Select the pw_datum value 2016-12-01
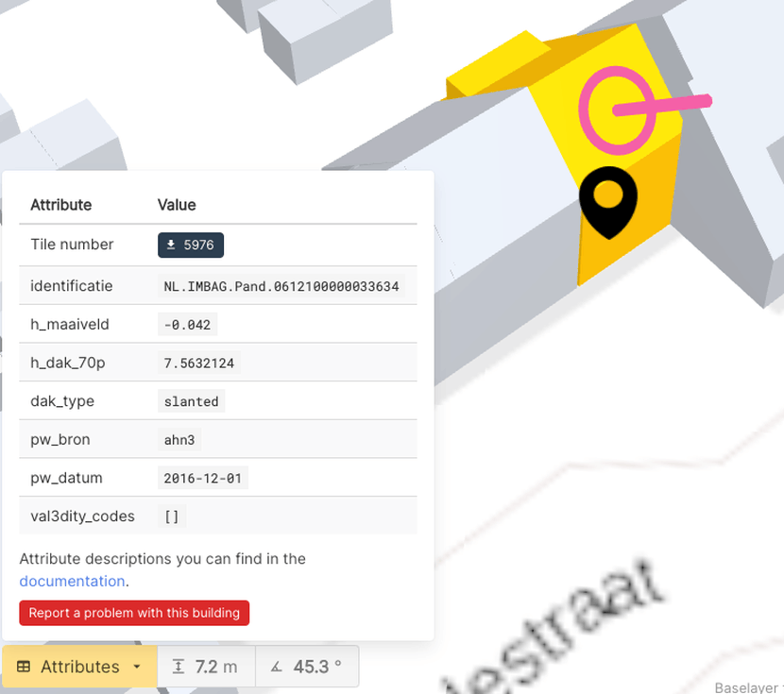The height and width of the screenshot is (694, 784). point(203,478)
